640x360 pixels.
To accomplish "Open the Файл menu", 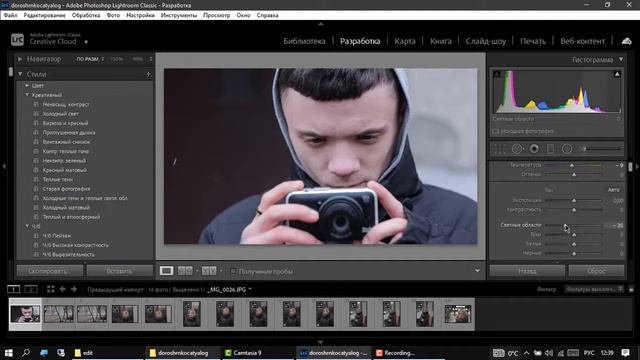I will (10, 15).
